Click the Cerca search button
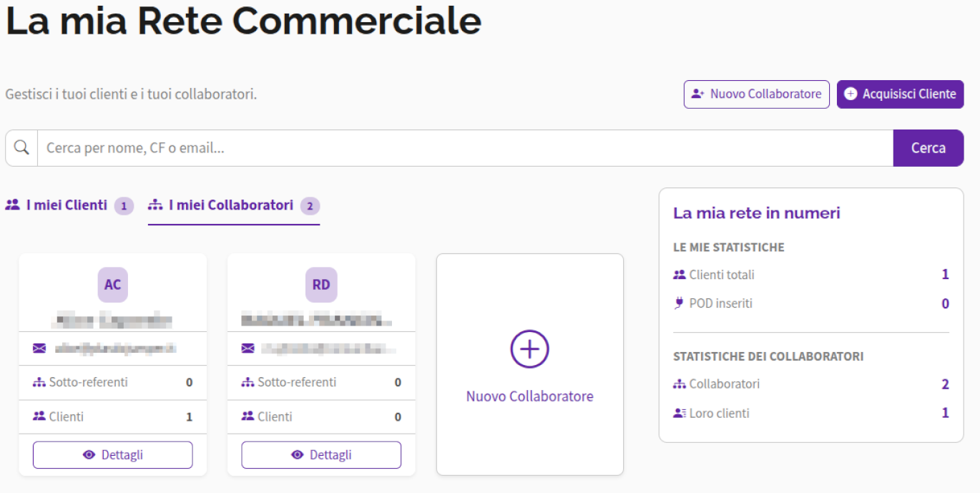The width and height of the screenshot is (980, 493). click(928, 148)
